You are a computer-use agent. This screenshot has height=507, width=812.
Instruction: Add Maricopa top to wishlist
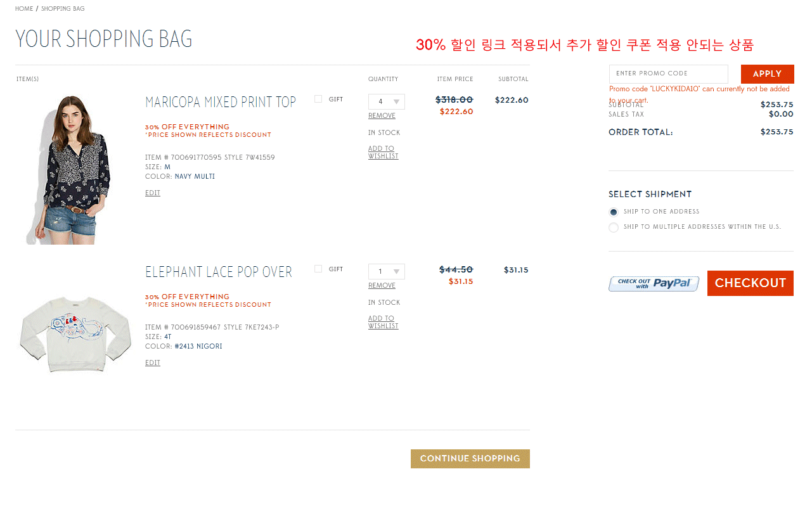click(383, 153)
